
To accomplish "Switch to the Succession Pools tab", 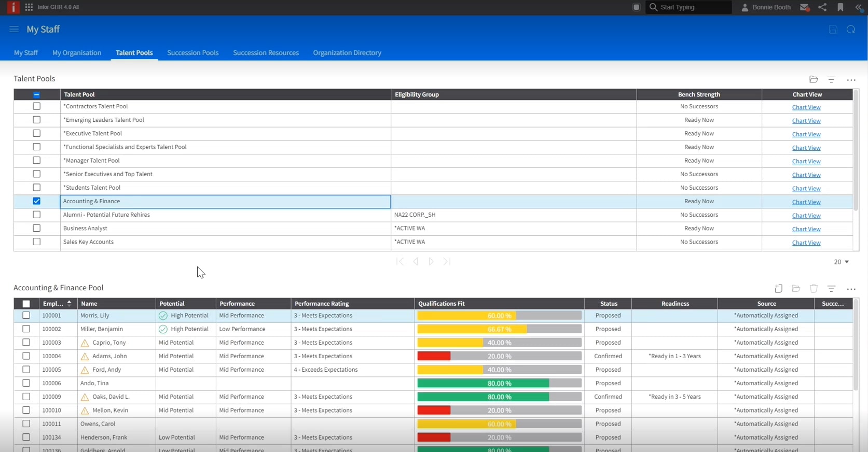I will coord(192,53).
